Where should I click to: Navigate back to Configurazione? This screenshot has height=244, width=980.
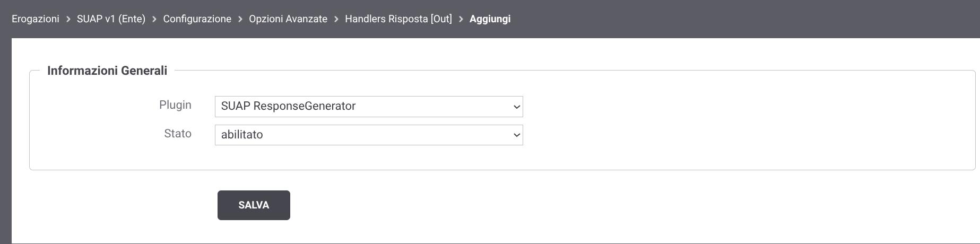tap(197, 19)
